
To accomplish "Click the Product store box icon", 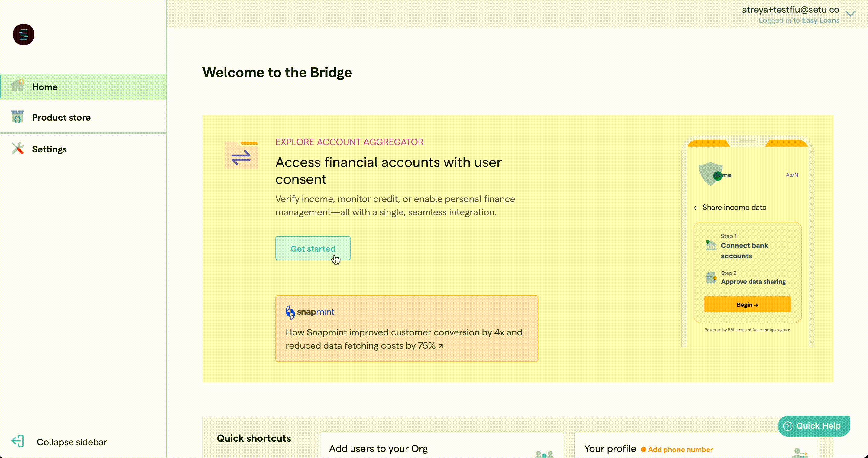I will click(18, 117).
